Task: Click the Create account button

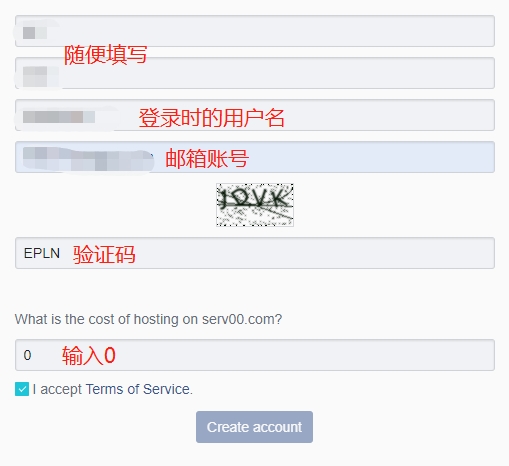Action: pyautogui.click(x=254, y=427)
